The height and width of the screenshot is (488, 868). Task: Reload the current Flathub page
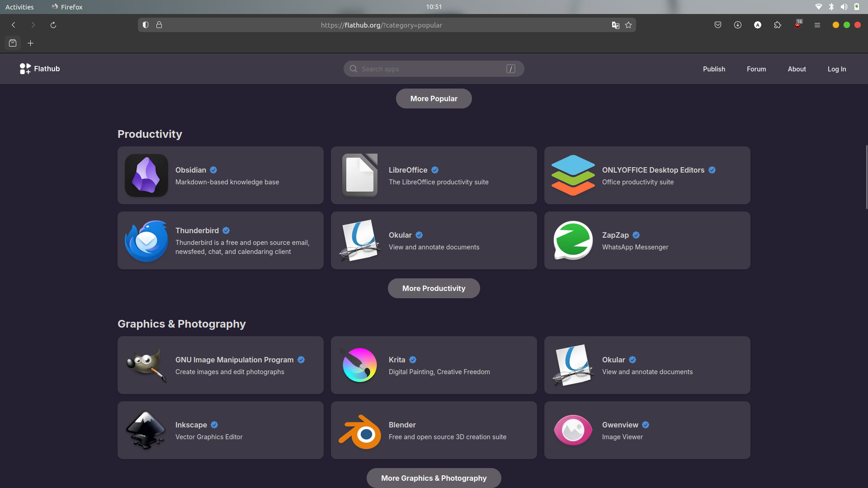(53, 25)
